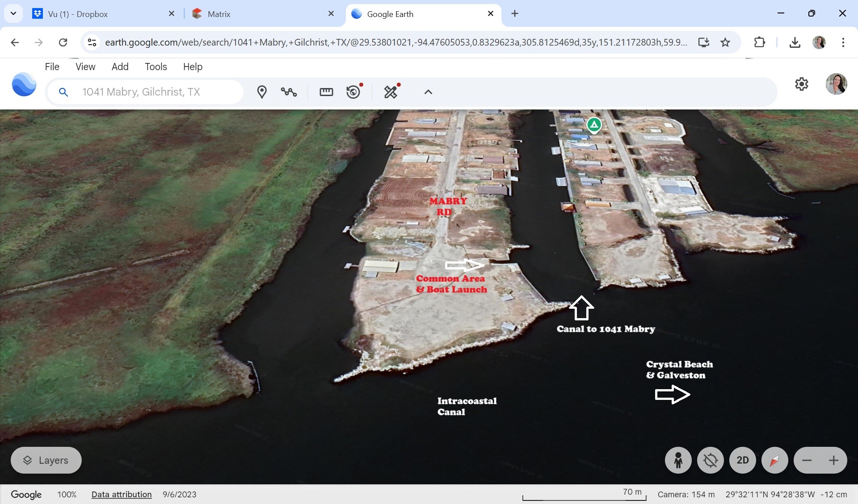
Task: Click the Add placemark pin icon
Action: pyautogui.click(x=262, y=92)
